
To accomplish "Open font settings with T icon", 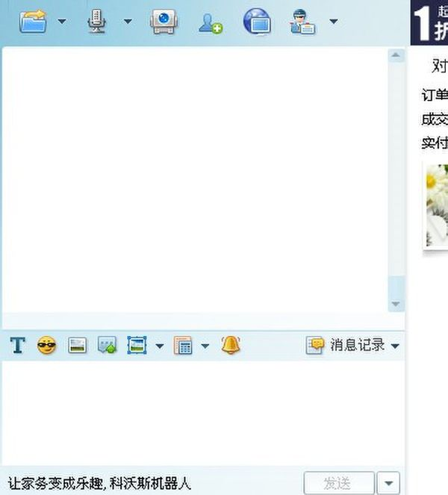I will tap(17, 346).
